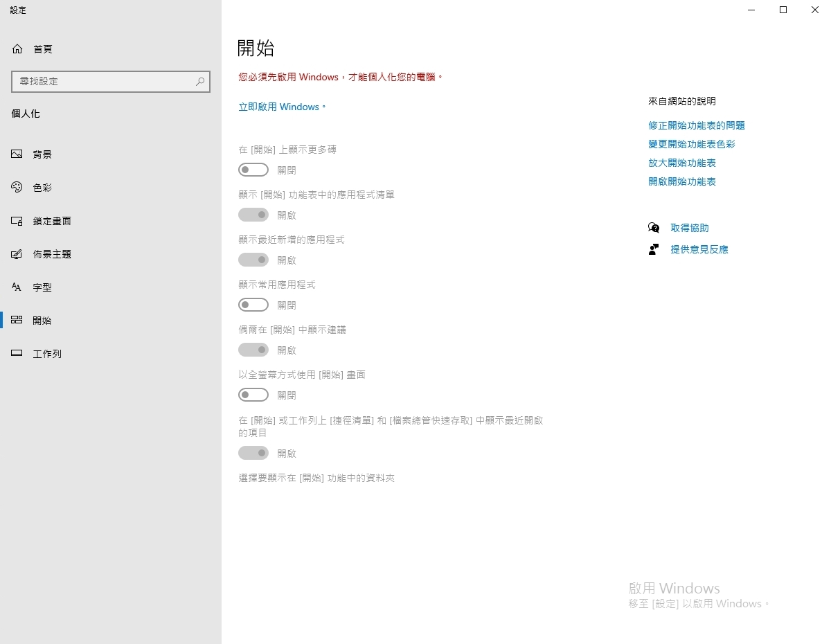The width and height of the screenshot is (831, 644).
Task: Close the 設定 window
Action: 815,10
